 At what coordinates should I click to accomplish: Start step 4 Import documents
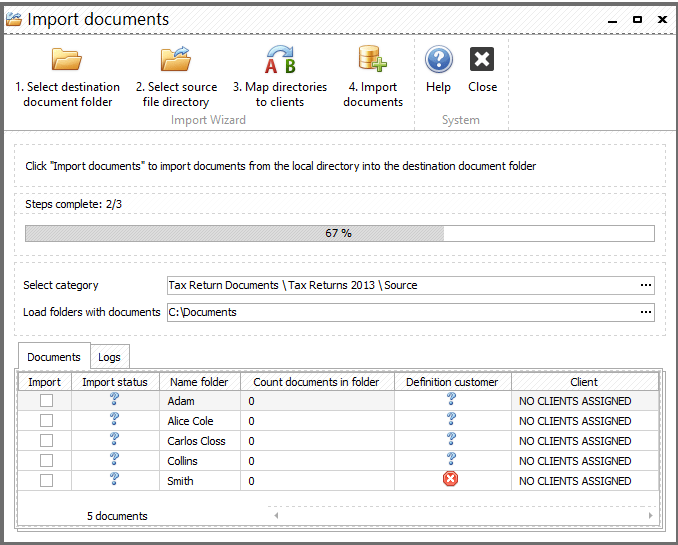pos(373,77)
